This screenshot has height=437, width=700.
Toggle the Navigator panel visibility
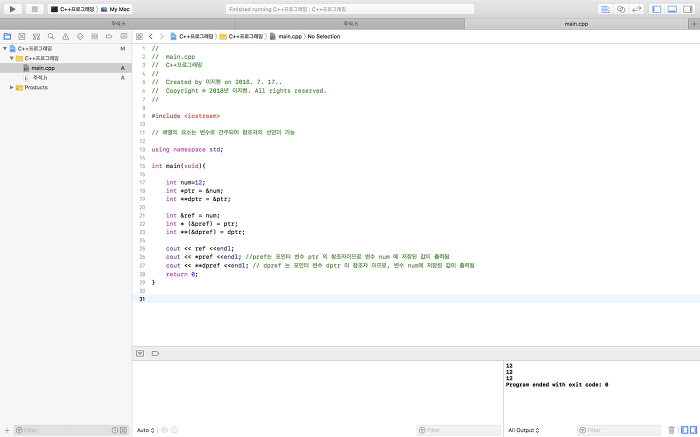(x=656, y=9)
